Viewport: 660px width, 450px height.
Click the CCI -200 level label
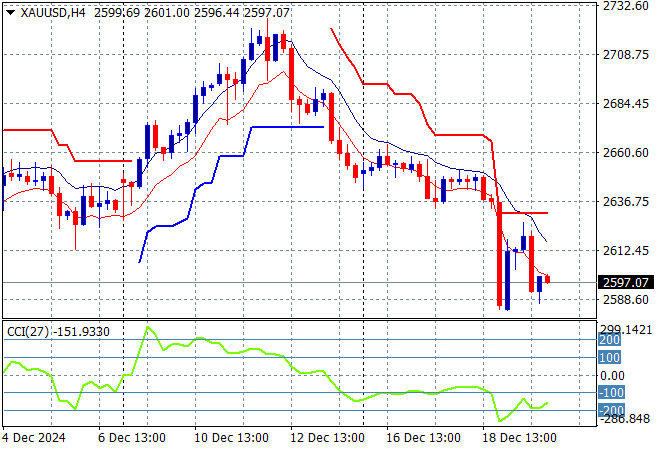pyautogui.click(x=611, y=410)
